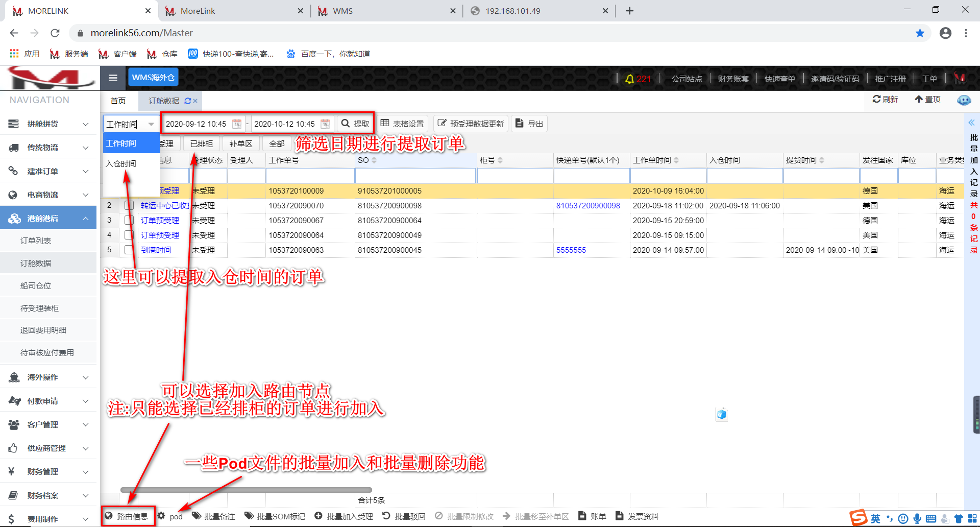Switch to the 已排柜 tab
Screen dimensions: 980x527
[x=202, y=144]
